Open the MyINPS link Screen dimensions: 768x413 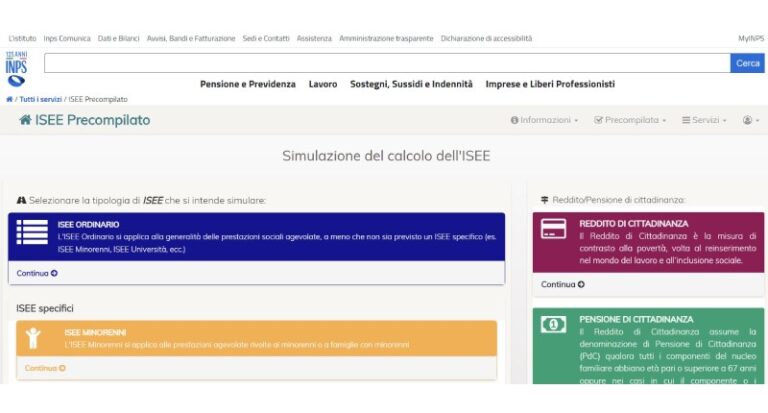click(751, 38)
